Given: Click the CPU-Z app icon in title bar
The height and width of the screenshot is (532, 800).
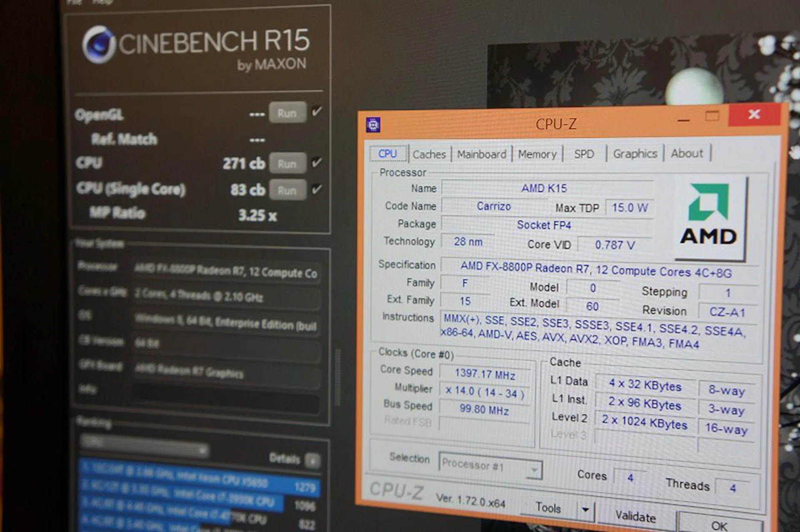Looking at the screenshot, I should tap(373, 125).
